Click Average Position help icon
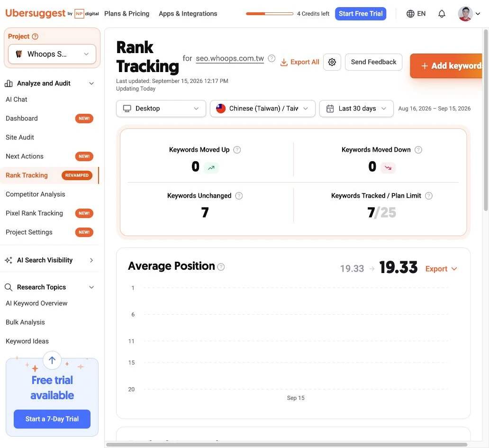 pos(221,267)
